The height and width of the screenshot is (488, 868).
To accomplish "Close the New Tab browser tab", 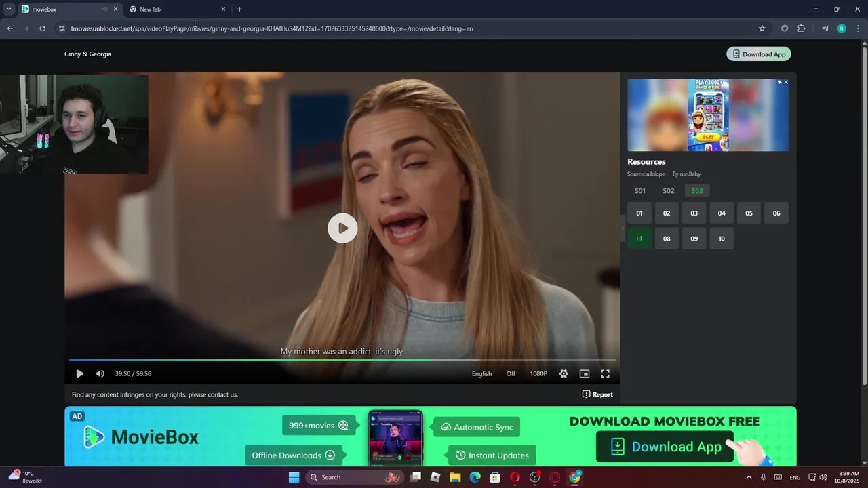I will 223,9.
